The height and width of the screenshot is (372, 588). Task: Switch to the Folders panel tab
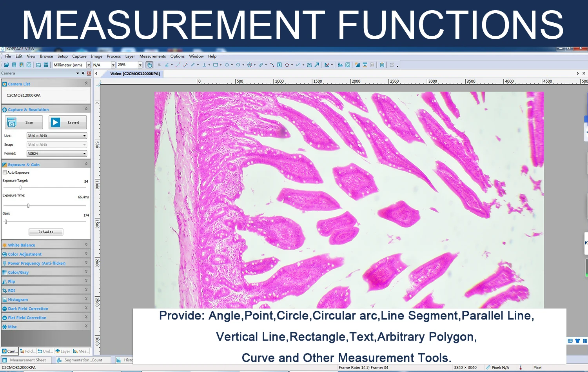pyautogui.click(x=28, y=351)
